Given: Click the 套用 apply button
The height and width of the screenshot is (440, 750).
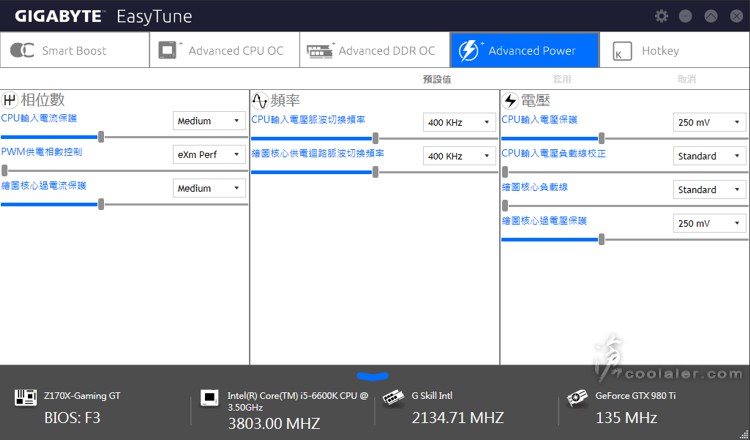Looking at the screenshot, I should point(562,79).
